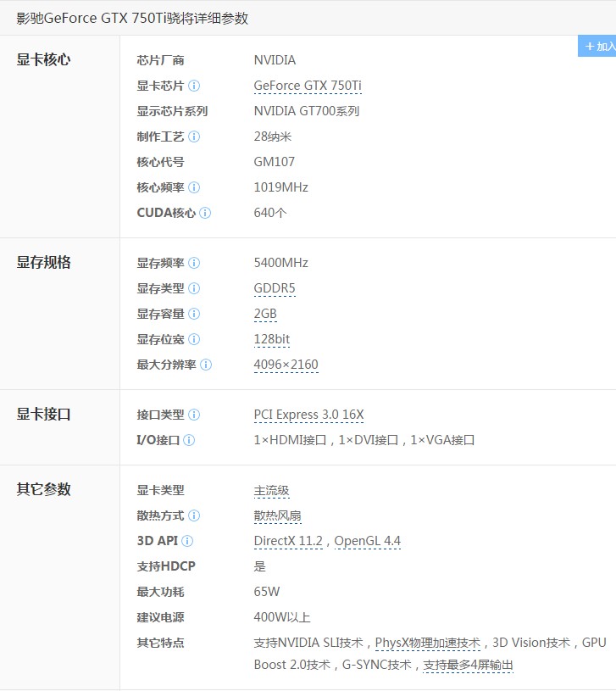The image size is (616, 691).
Task: Click the info icon beside 3D API
Action: coord(187,541)
